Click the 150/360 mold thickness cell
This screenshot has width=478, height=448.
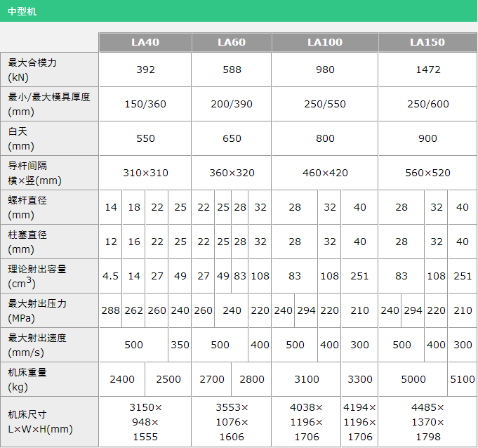[145, 104]
